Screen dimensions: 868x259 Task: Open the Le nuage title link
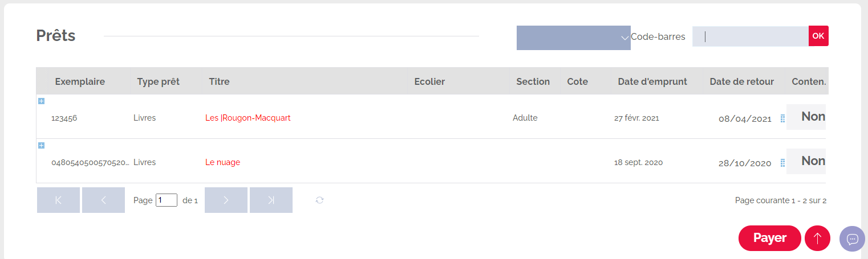pyautogui.click(x=223, y=162)
